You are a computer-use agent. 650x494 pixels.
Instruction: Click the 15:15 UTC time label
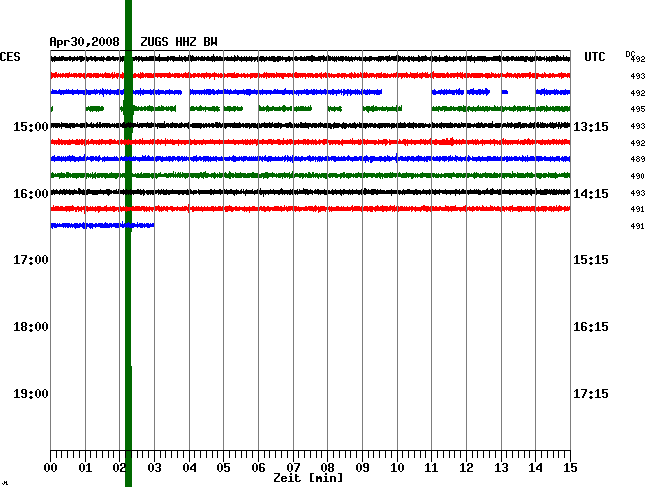pyautogui.click(x=591, y=260)
